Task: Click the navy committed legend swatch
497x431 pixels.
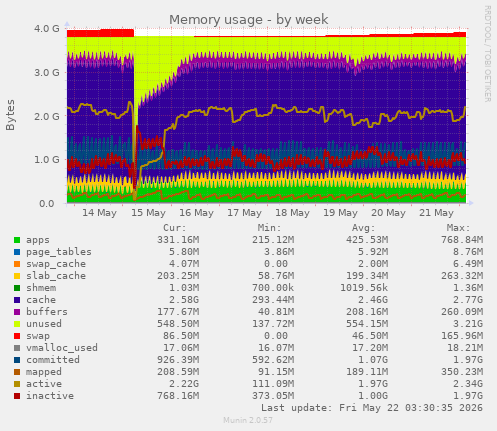Action: (17, 360)
